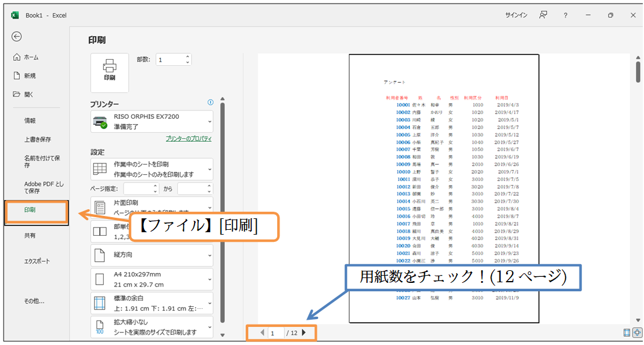Go to 情報 in the sidebar
644x345 pixels.
30,121
